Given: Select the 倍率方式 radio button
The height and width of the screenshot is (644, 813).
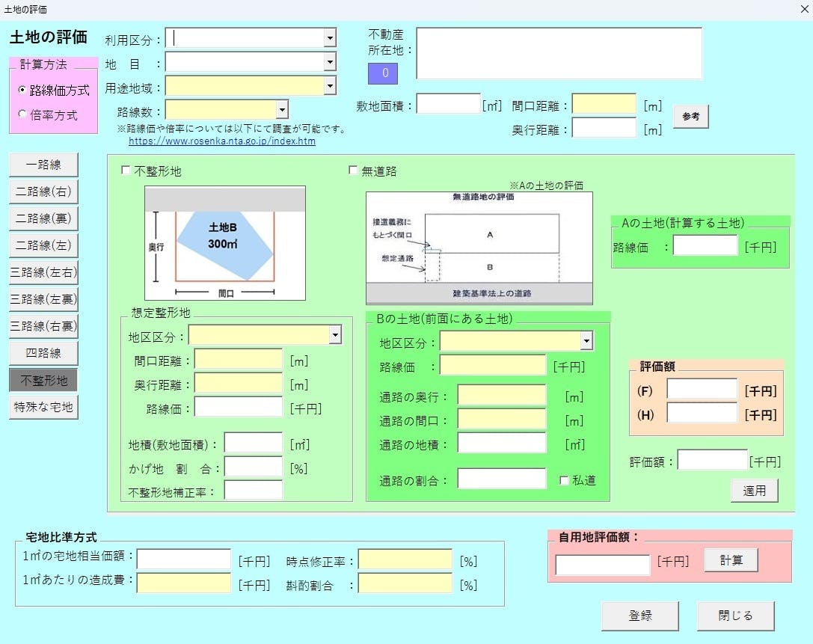Looking at the screenshot, I should pyautogui.click(x=22, y=115).
